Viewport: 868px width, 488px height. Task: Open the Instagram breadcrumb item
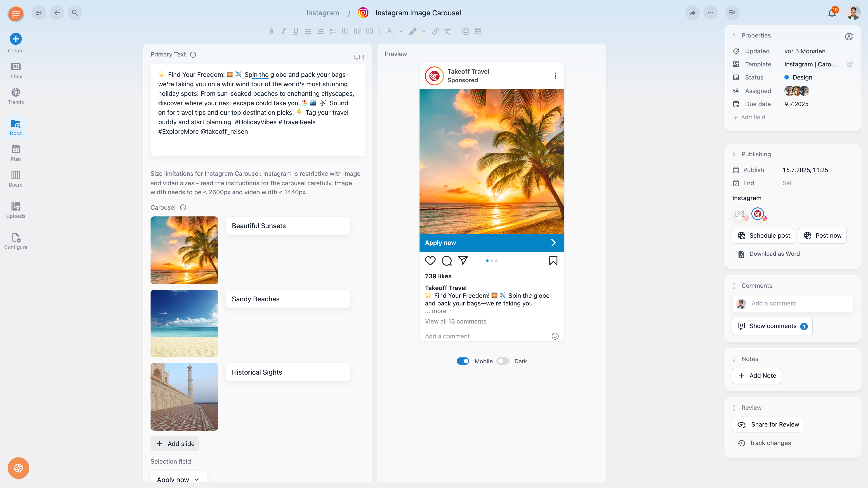pos(323,12)
